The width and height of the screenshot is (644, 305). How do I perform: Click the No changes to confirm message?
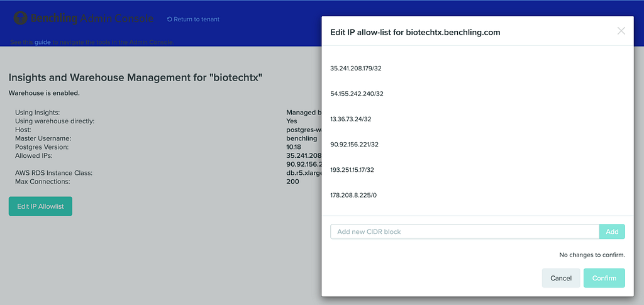click(x=592, y=255)
